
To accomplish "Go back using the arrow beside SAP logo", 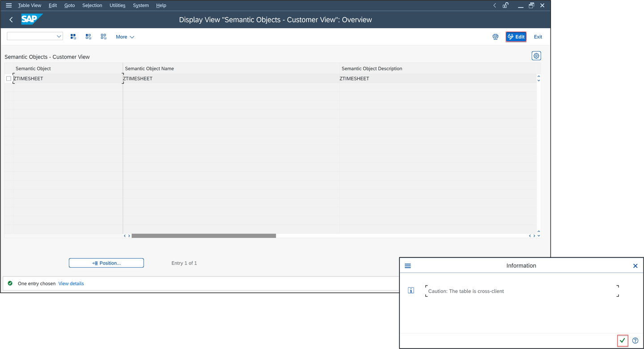I will pos(11,20).
